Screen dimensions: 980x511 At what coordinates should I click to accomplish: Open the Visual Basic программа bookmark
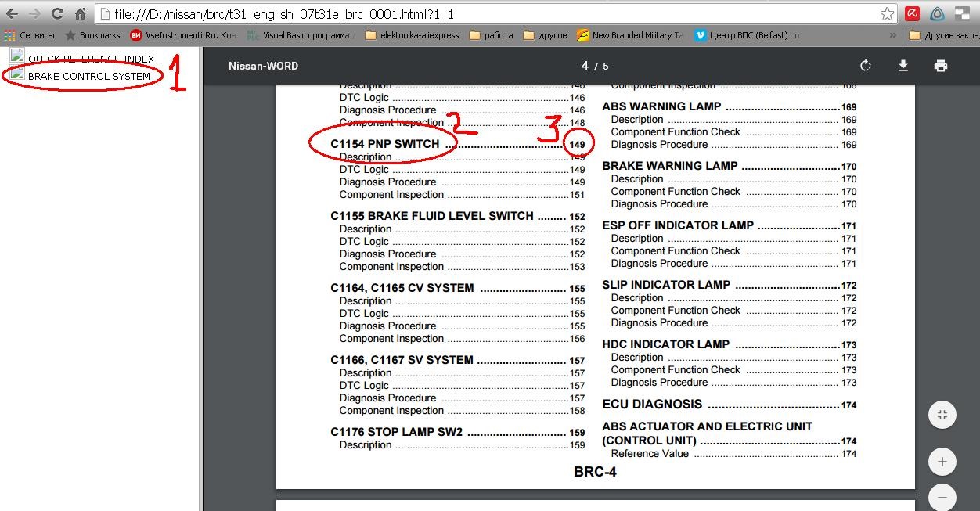[x=301, y=35]
